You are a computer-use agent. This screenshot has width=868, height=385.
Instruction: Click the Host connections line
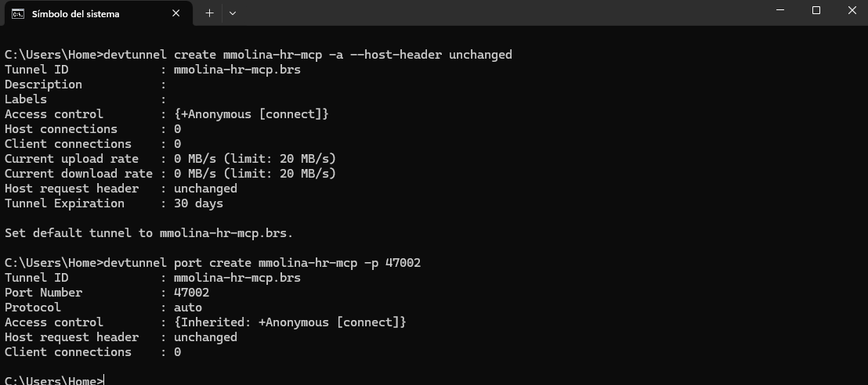coord(92,129)
